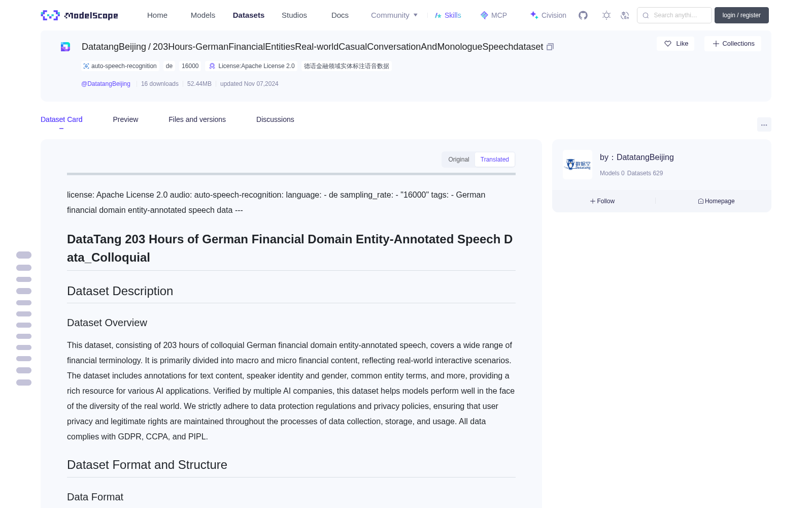Click the 'by：DatatangBeijing' author name

point(637,157)
